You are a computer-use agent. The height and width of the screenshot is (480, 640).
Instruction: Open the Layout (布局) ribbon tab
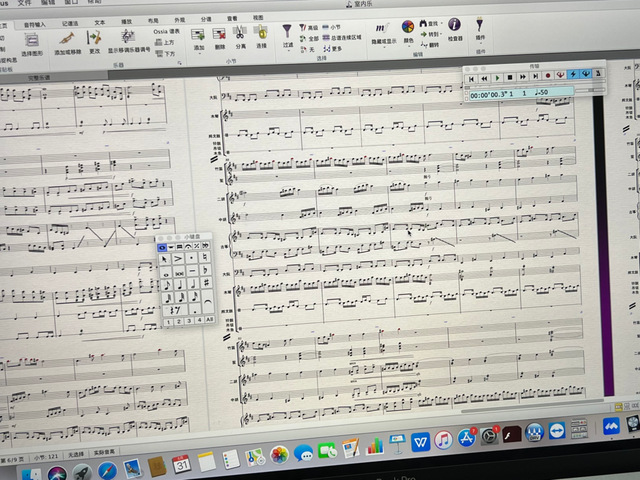(153, 19)
